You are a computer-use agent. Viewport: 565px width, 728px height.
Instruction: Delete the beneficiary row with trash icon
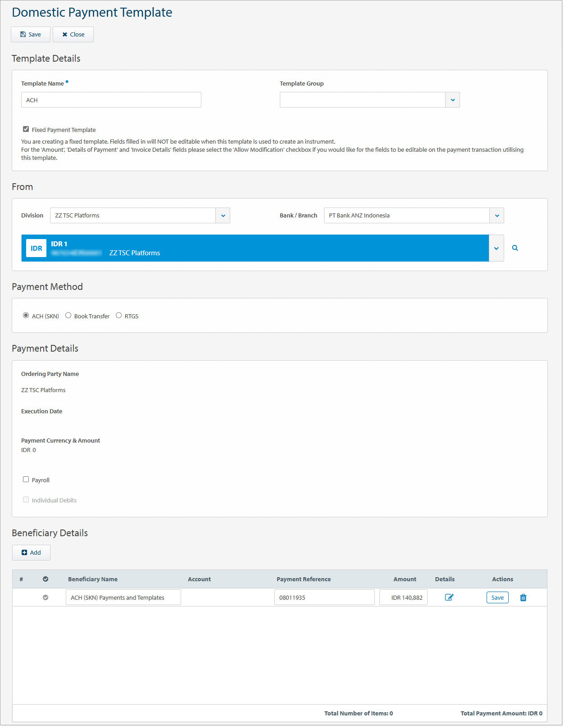click(x=523, y=597)
